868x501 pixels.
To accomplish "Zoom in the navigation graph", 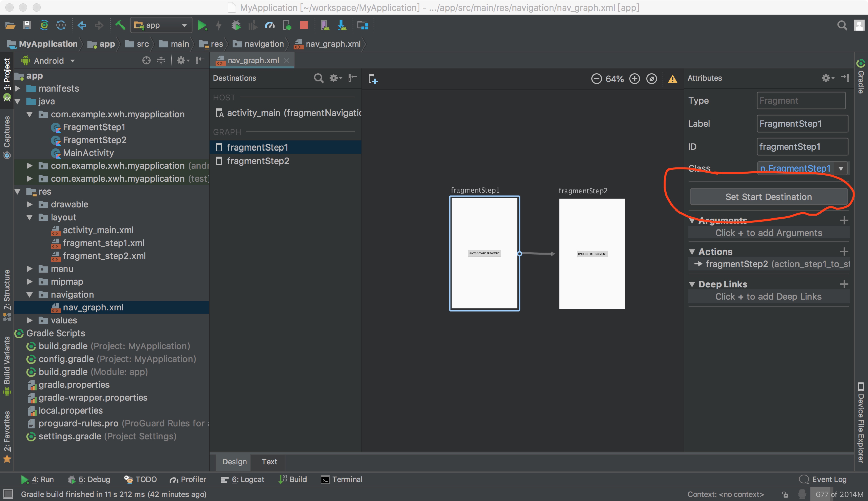I will [634, 79].
